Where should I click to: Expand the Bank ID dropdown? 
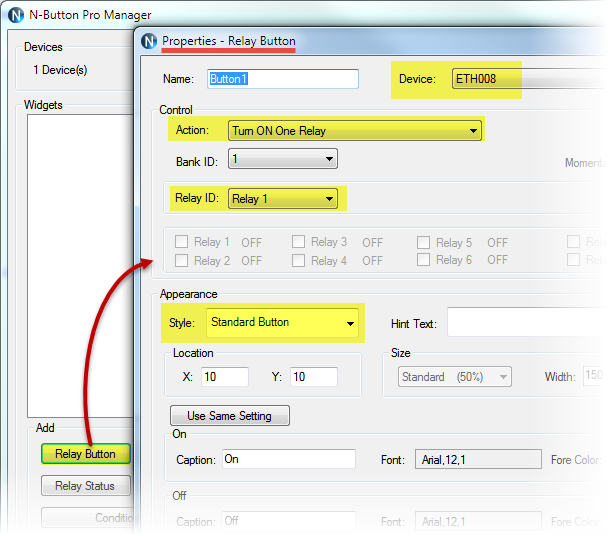283,159
